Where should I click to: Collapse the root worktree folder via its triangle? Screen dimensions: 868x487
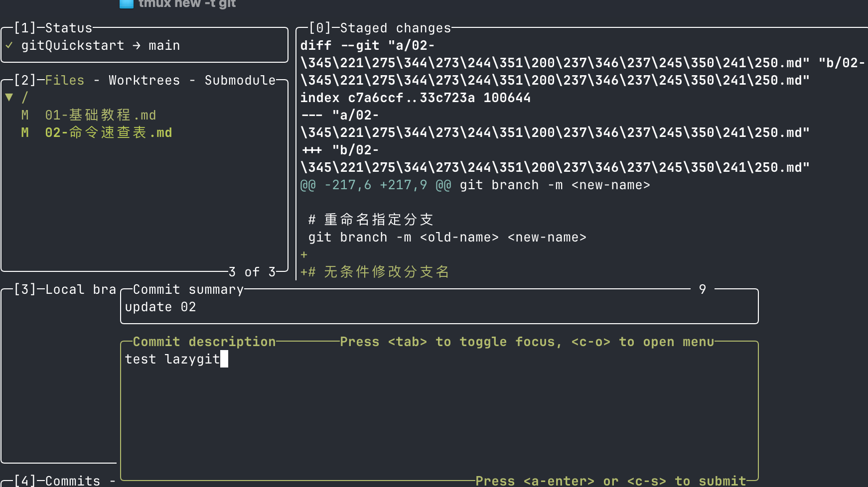(x=8, y=97)
